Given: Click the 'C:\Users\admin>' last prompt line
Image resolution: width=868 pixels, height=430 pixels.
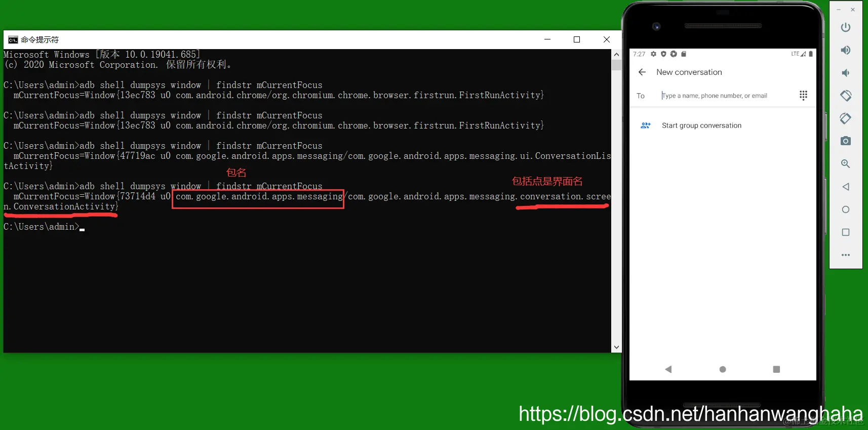Looking at the screenshot, I should tap(42, 227).
